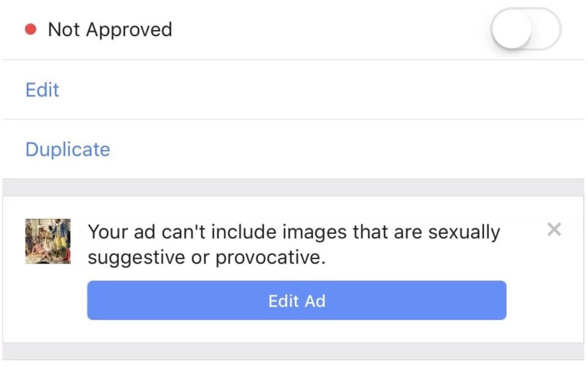Toggle the ad on/off switch
Image resolution: width=588 pixels, height=367 pixels.
point(526,29)
